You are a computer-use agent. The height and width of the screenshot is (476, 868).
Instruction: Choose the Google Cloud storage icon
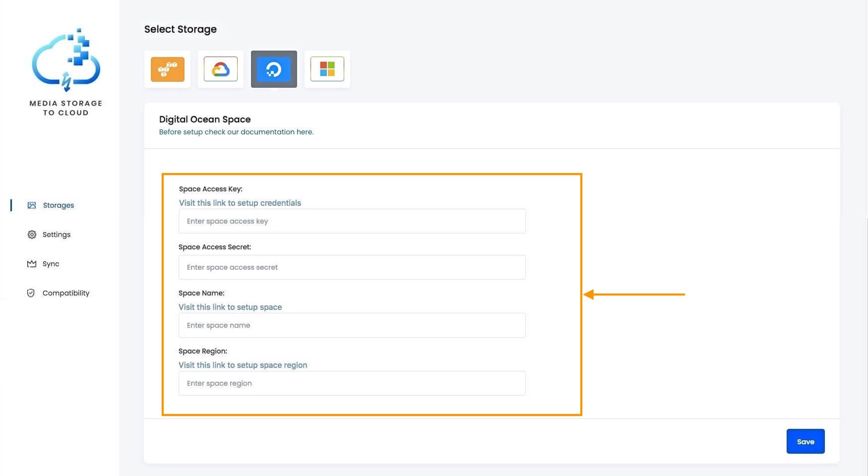coord(221,69)
